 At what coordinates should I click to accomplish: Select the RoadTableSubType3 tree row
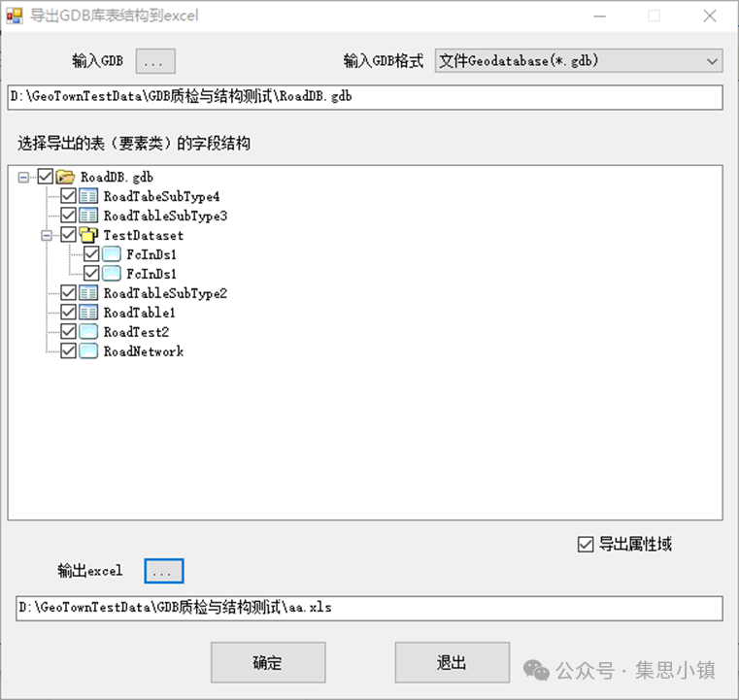[165, 216]
